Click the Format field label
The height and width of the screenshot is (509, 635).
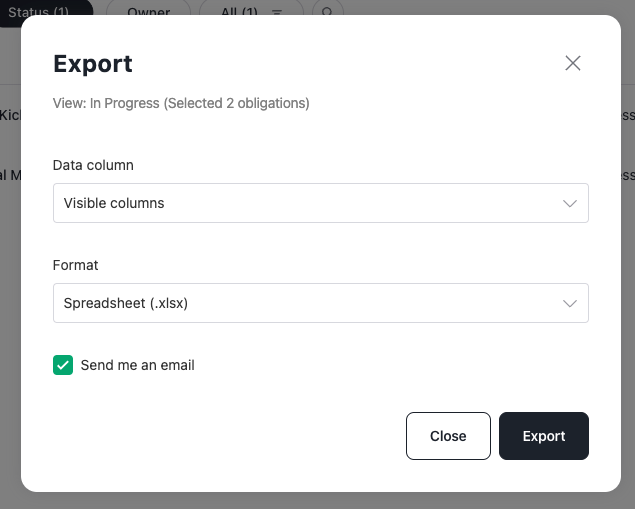[x=75, y=265]
